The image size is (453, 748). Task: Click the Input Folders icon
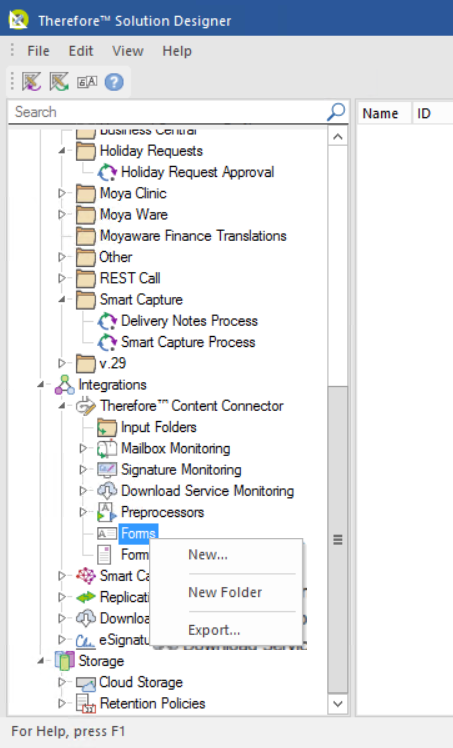(107, 427)
